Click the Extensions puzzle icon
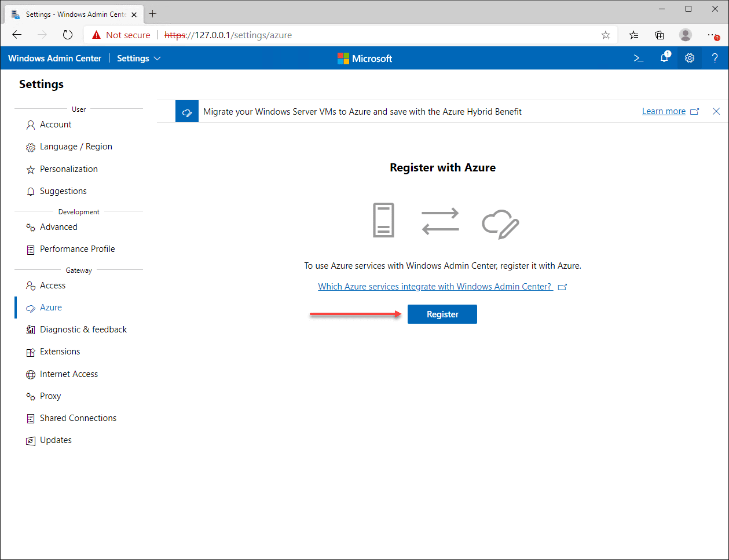The image size is (729, 560). click(x=31, y=353)
